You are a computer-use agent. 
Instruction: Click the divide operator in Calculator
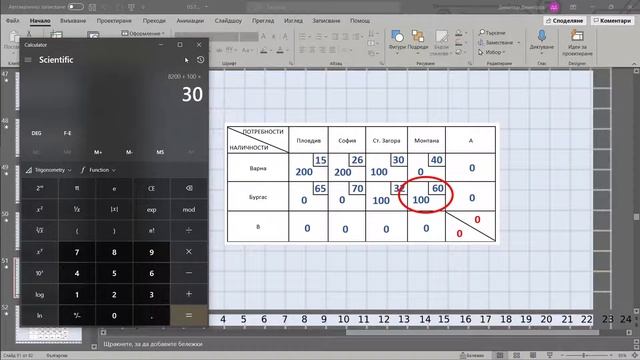click(x=189, y=231)
